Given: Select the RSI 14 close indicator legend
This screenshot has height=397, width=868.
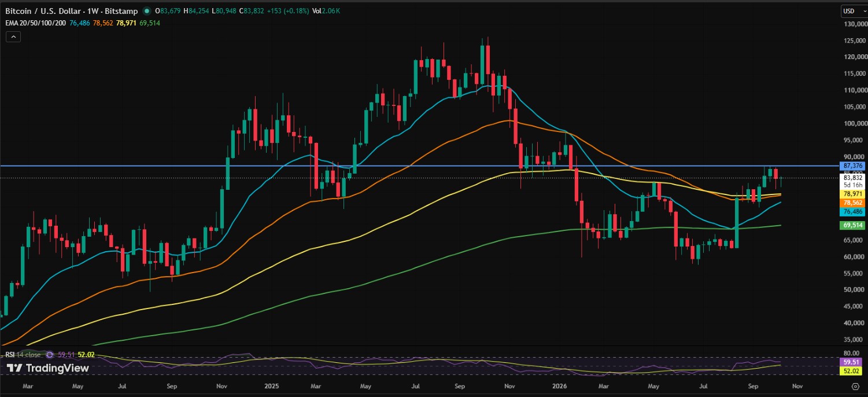Looking at the screenshot, I should [23, 354].
